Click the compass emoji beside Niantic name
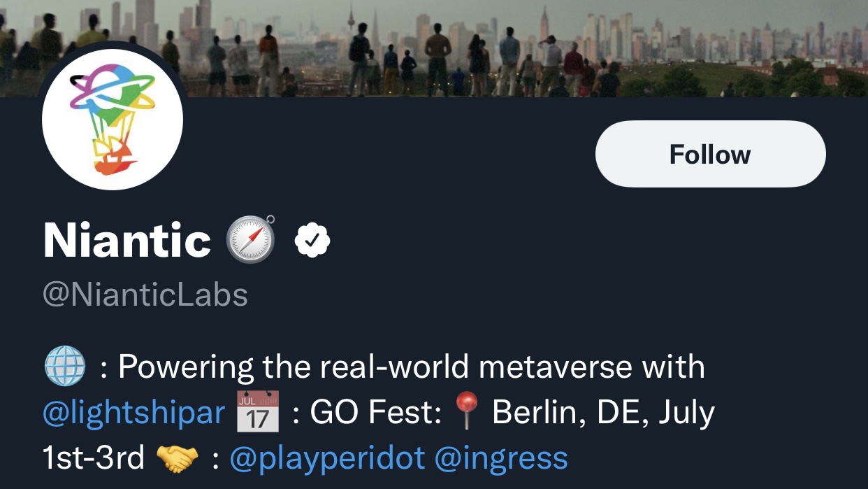868x489 pixels. point(251,239)
